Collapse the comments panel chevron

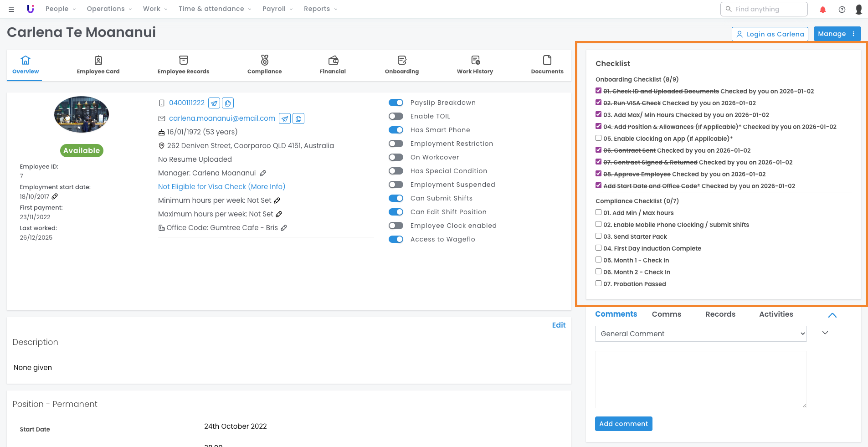point(832,315)
